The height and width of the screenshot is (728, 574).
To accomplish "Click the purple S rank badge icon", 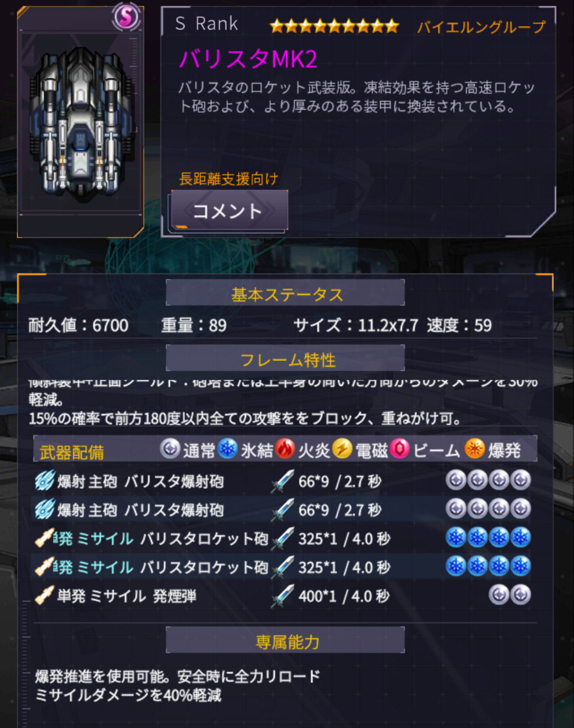I will coord(126,18).
